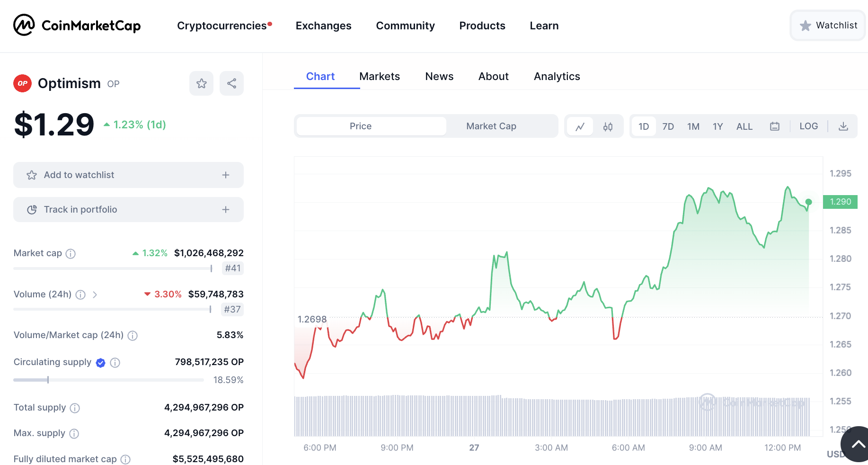
Task: Open the Cryptocurrencies navigation menu
Action: point(221,26)
